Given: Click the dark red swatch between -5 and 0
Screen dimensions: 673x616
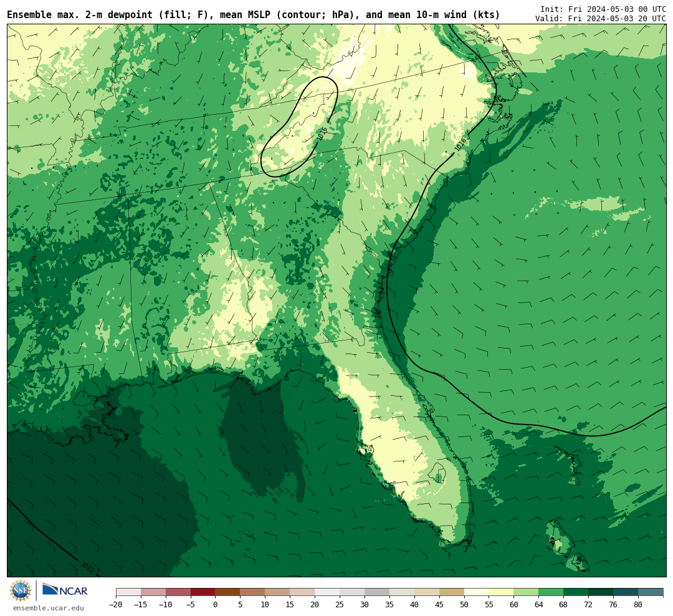Looking at the screenshot, I should click(203, 592).
